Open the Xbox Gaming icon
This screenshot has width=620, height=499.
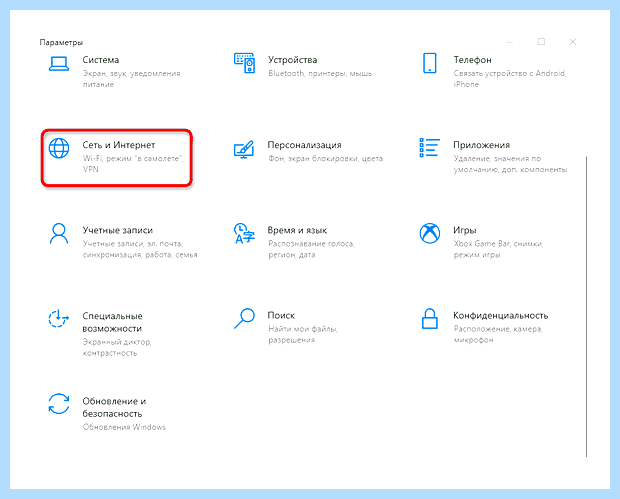click(x=429, y=233)
